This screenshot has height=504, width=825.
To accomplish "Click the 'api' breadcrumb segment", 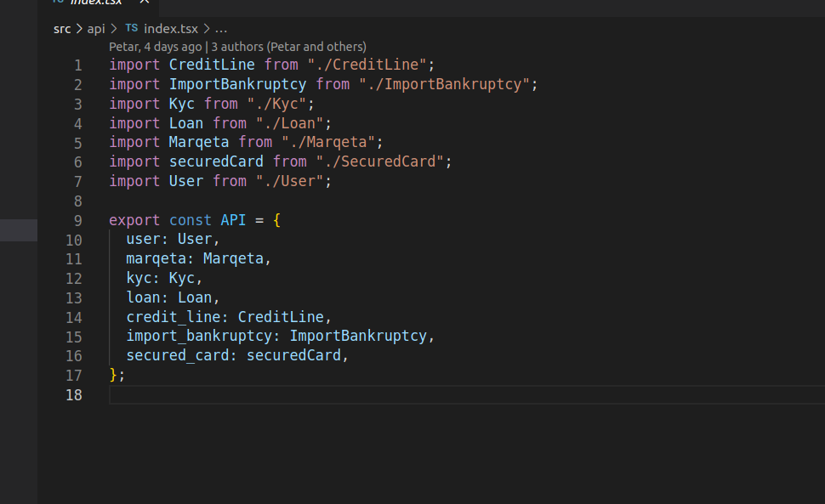I will (96, 29).
